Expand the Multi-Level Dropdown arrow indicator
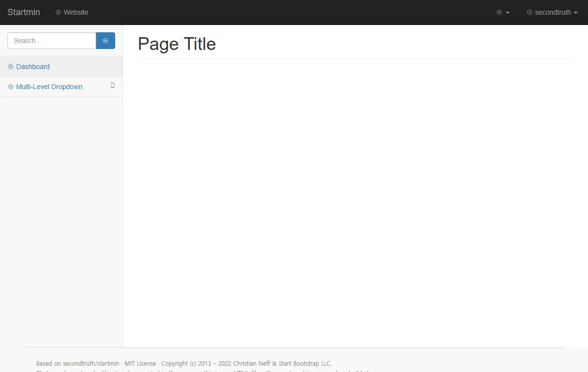 click(x=113, y=85)
